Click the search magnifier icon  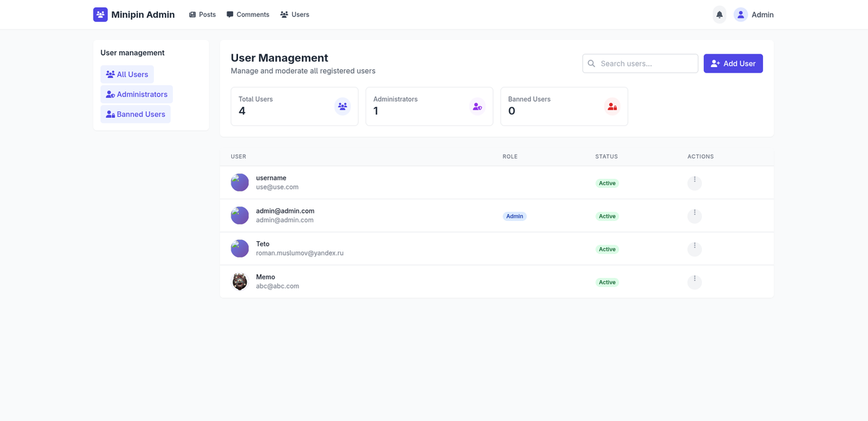(591, 64)
